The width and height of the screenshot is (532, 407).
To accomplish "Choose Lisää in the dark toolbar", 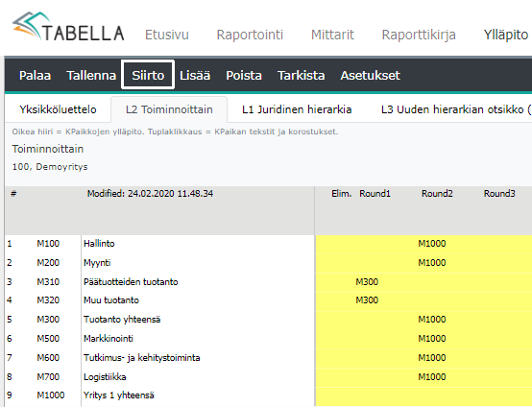I will 195,75.
